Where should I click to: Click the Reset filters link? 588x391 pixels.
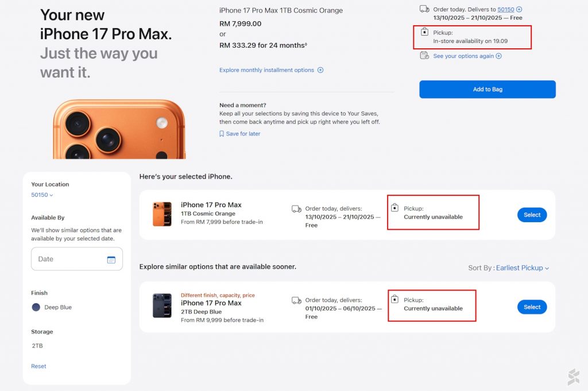(x=38, y=366)
